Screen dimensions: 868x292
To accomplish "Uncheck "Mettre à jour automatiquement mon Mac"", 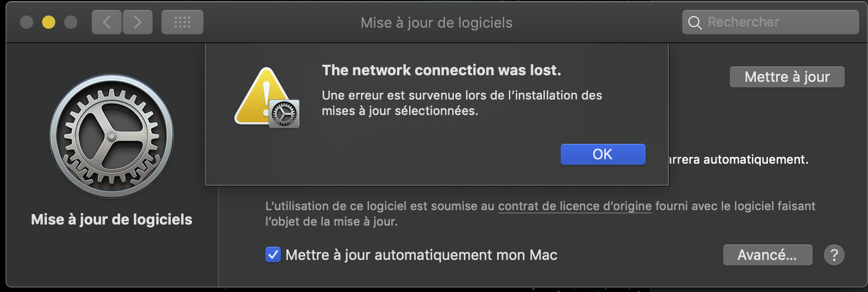I will (273, 255).
